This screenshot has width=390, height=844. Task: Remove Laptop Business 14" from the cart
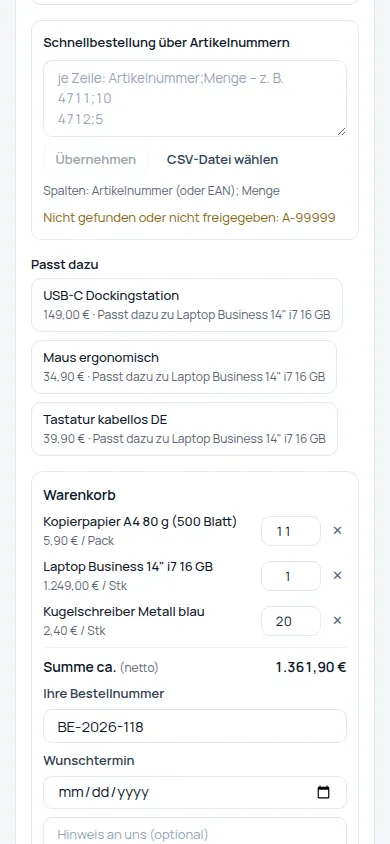(x=337, y=576)
